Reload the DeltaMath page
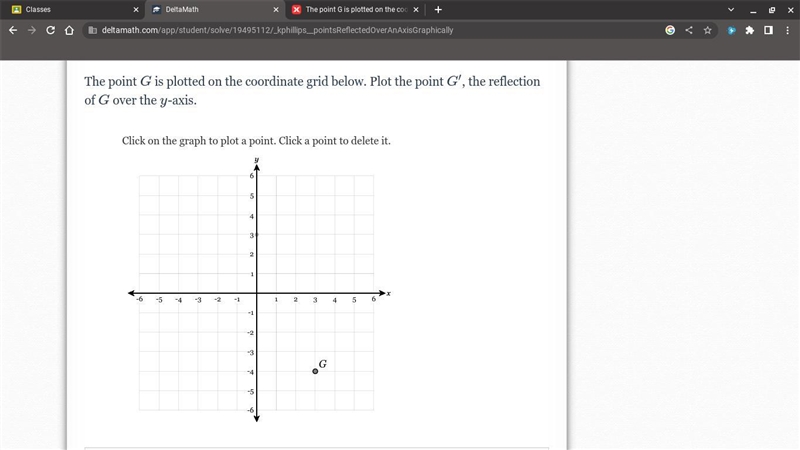 pos(51,30)
